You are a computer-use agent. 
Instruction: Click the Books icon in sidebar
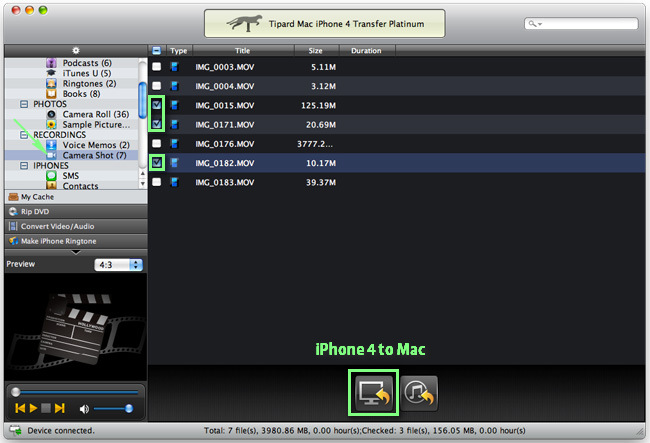pos(51,94)
